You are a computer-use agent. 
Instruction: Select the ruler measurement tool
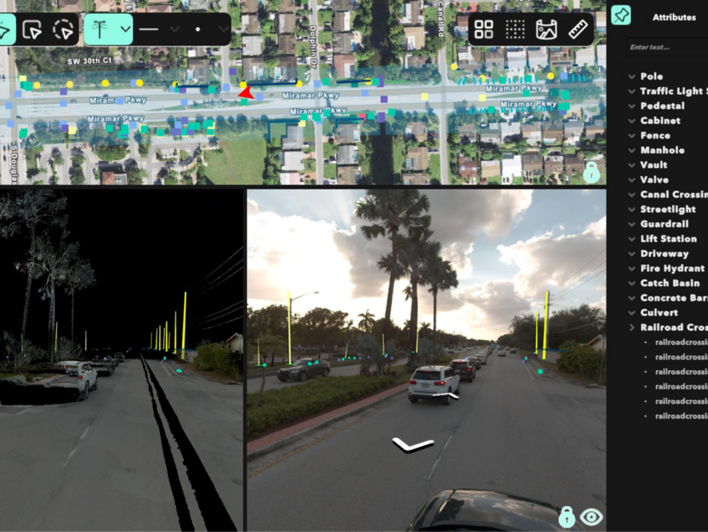pos(580,30)
